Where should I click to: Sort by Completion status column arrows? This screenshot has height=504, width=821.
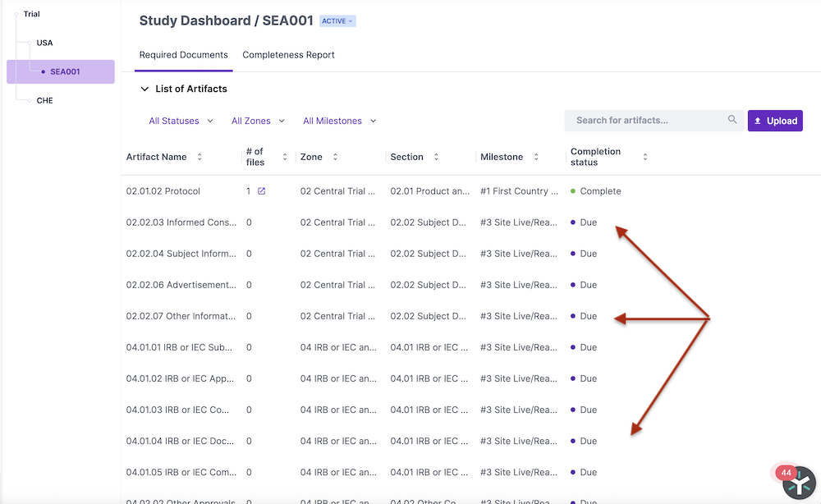(x=645, y=157)
